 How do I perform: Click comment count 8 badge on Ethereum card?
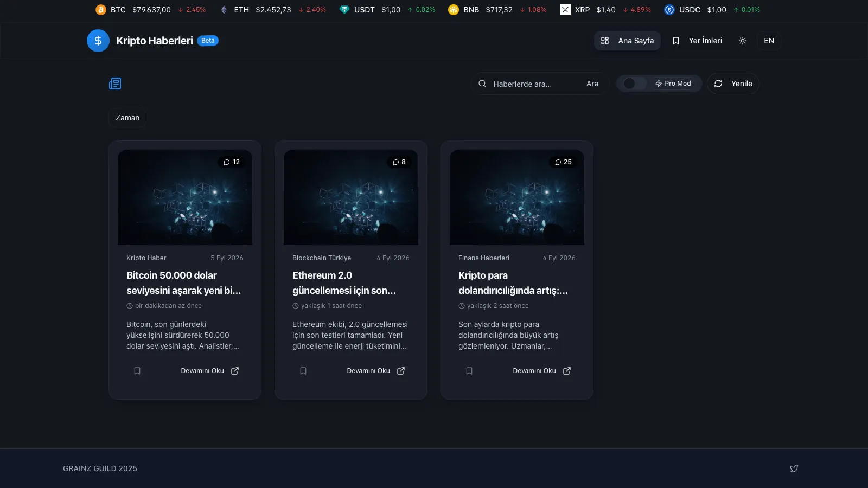(399, 162)
